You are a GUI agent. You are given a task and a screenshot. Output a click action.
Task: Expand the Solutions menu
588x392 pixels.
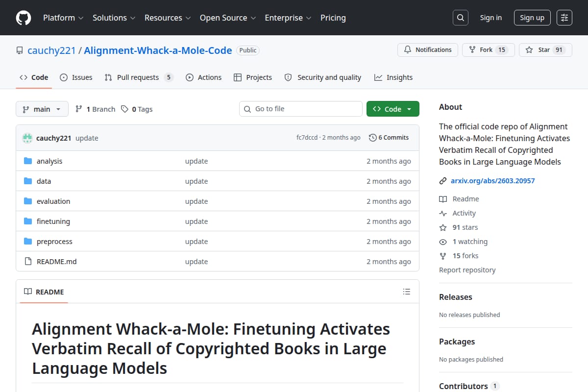tap(114, 18)
